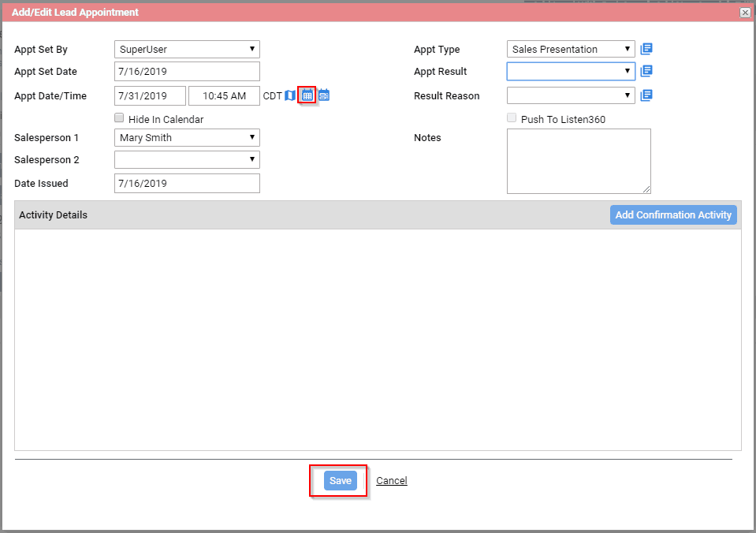Expand the Salesperson 1 dropdown

187,137
